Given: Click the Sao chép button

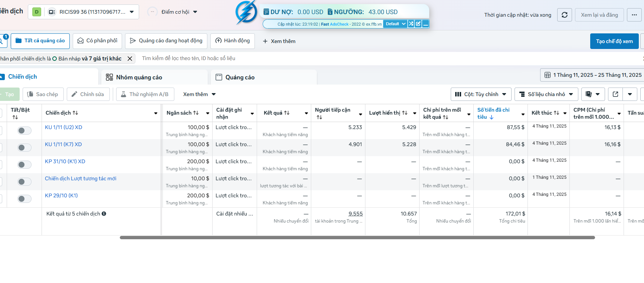Looking at the screenshot, I should coord(43,94).
